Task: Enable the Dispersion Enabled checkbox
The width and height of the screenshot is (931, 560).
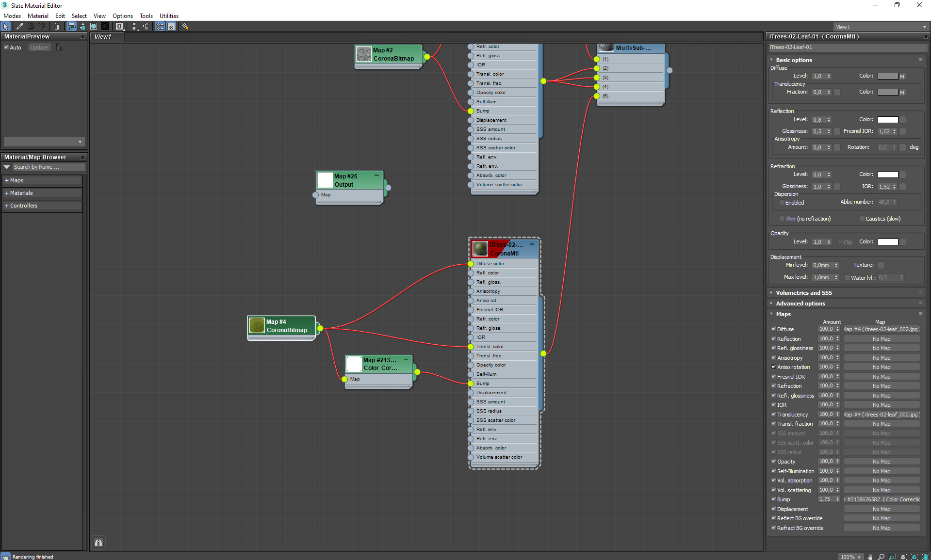Action: click(782, 203)
